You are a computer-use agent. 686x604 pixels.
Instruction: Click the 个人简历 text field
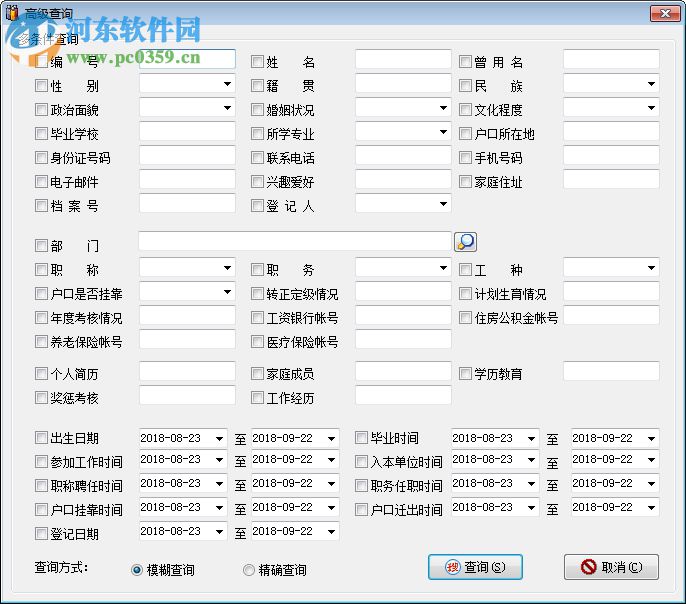pos(187,371)
